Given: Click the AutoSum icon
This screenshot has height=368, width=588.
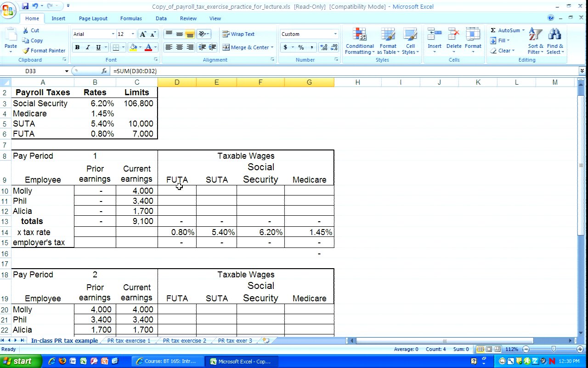Looking at the screenshot, I should pyautogui.click(x=493, y=30).
